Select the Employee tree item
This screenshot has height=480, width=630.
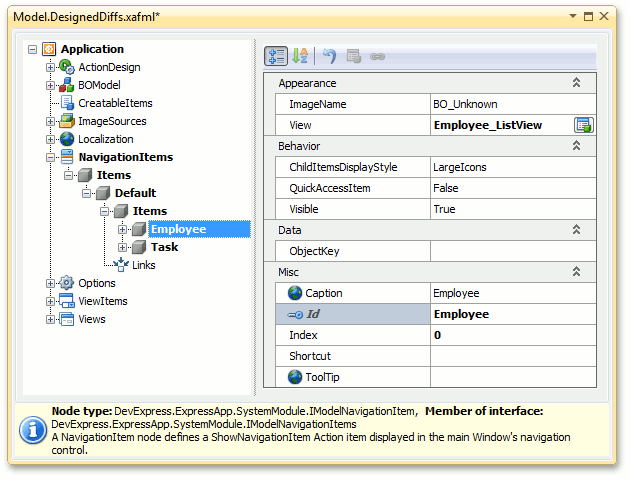click(199, 229)
